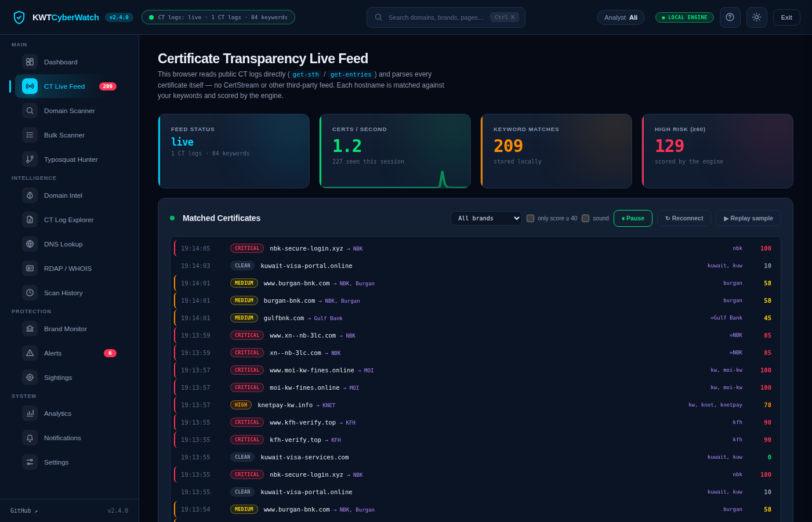Click the Notifications bell icon

click(30, 438)
